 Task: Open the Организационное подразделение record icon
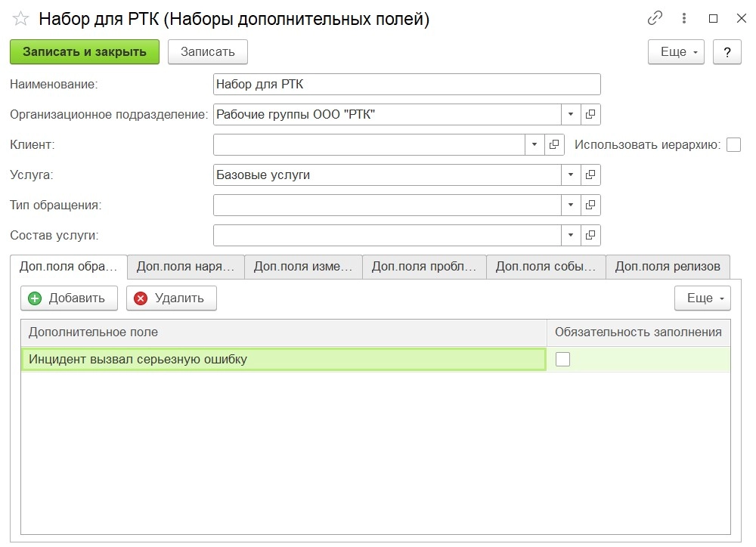591,115
